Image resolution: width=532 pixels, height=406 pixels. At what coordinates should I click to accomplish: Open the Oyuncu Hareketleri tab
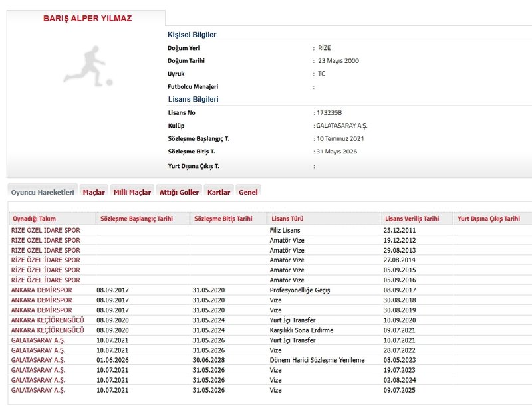point(43,192)
